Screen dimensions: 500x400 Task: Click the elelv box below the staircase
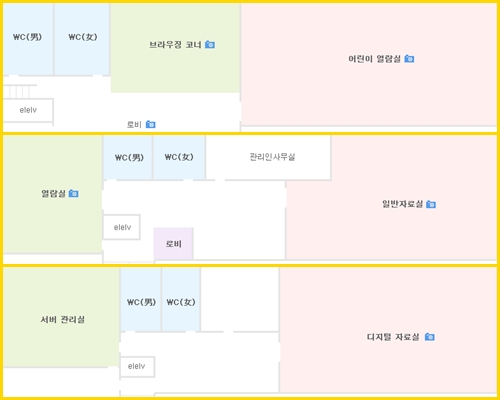point(28,110)
